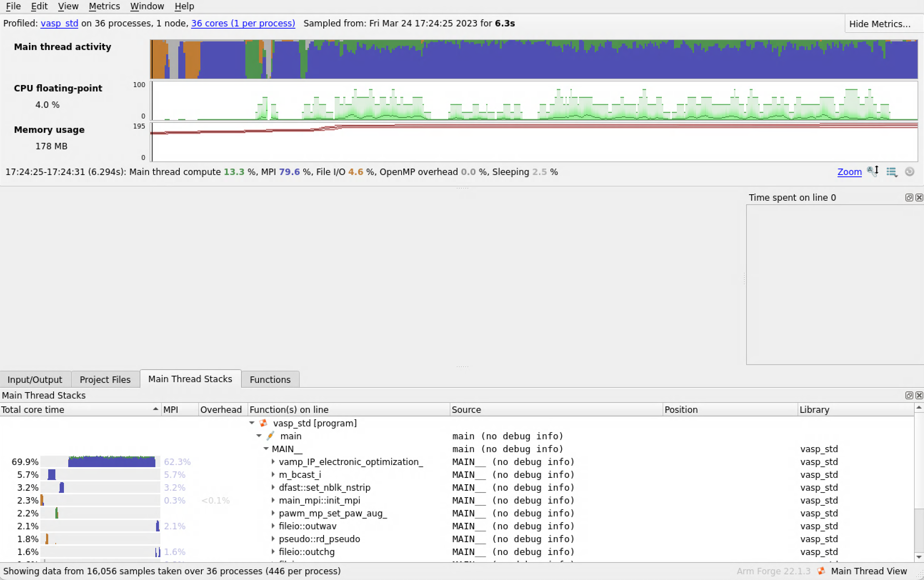Click the Main Thread View status icon
This screenshot has height=580, width=924.
coord(821,571)
